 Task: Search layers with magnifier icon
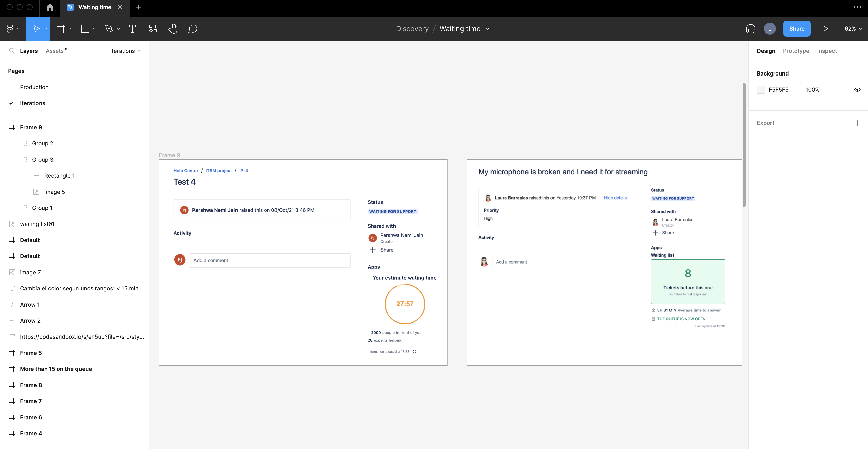pos(12,51)
